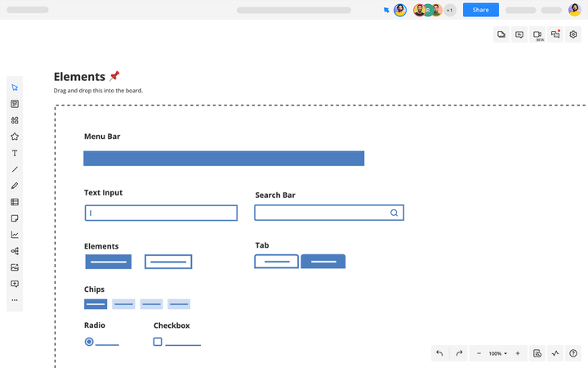Screen dimensions: 588x368
Task: Select the Radio button element
Action: 89,342
